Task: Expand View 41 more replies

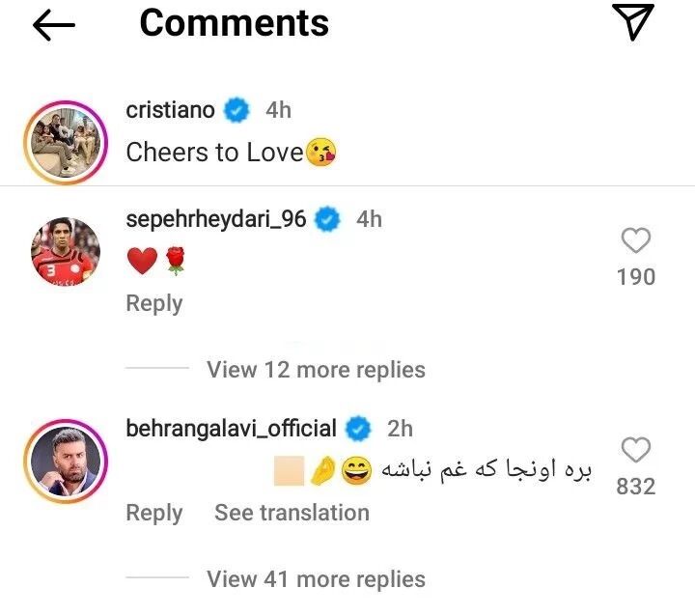Action: tap(316, 579)
